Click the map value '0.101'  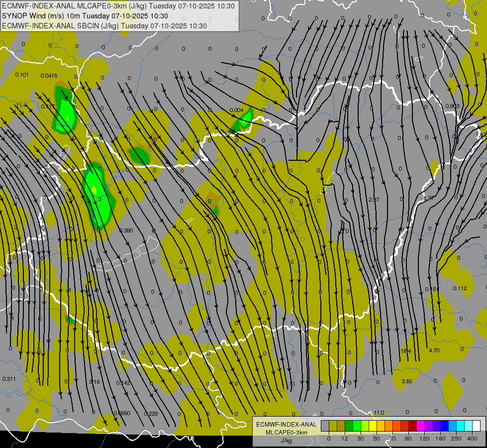(x=22, y=75)
